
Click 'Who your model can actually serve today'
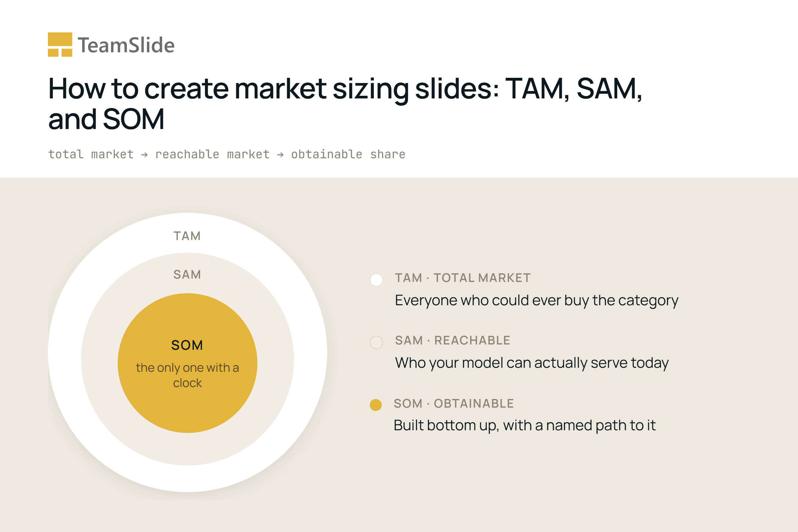pyautogui.click(x=532, y=363)
